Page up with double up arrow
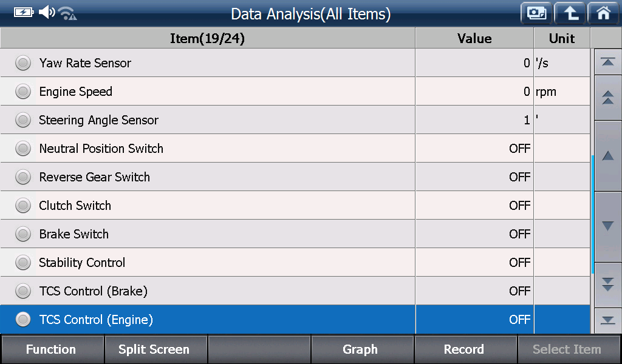622x364 pixels. click(607, 98)
